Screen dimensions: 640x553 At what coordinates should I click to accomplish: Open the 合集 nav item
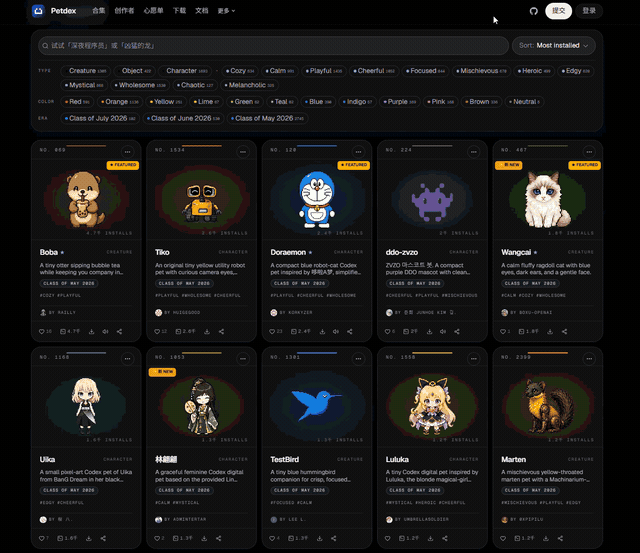click(x=99, y=11)
